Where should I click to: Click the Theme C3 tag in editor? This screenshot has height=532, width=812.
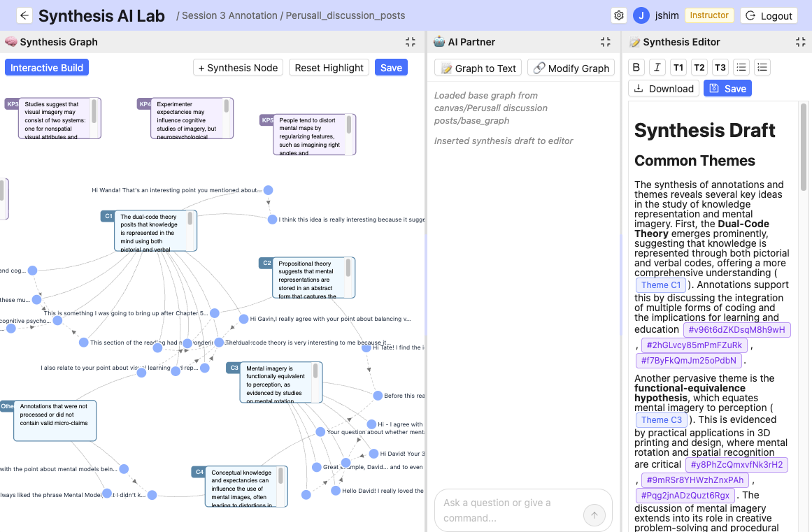[x=662, y=420]
